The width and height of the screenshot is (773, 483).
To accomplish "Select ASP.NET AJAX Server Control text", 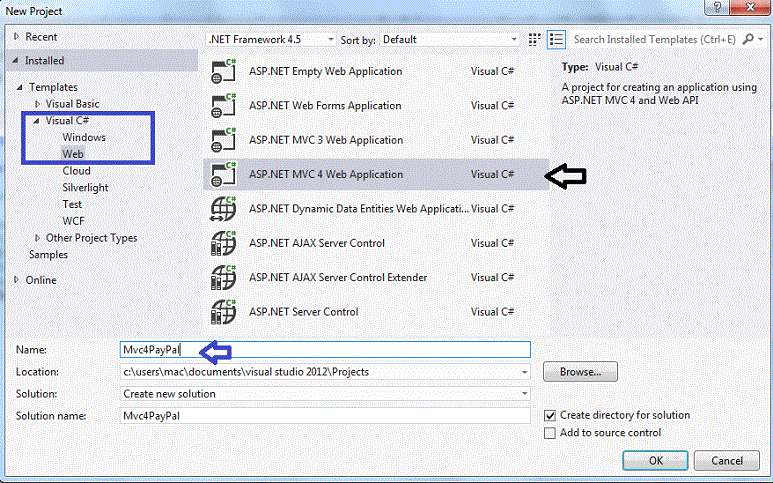I will pos(316,243).
